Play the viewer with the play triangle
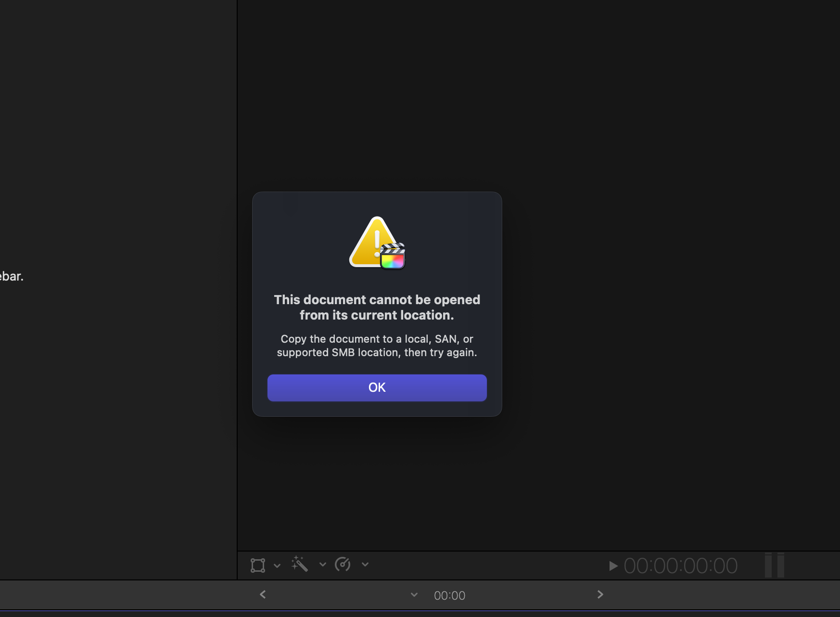Screen dimensions: 840x617 click(x=613, y=566)
